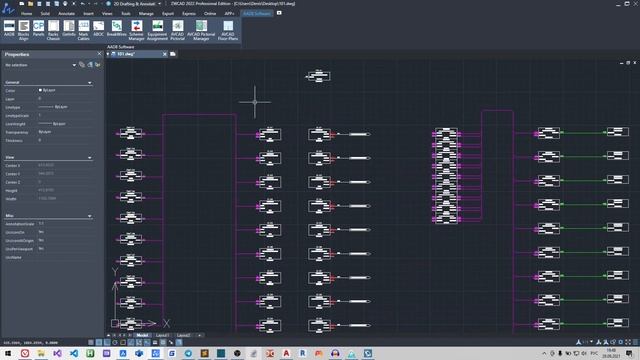The image size is (640, 360).
Task: Select the AADB Software ribbon tab
Action: [257, 13]
